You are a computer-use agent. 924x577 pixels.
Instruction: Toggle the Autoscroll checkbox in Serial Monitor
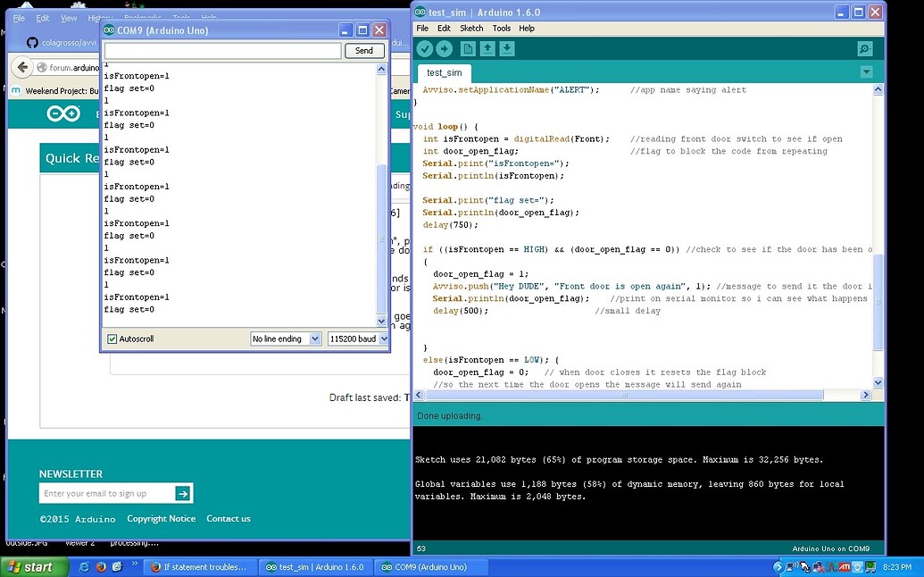click(110, 339)
